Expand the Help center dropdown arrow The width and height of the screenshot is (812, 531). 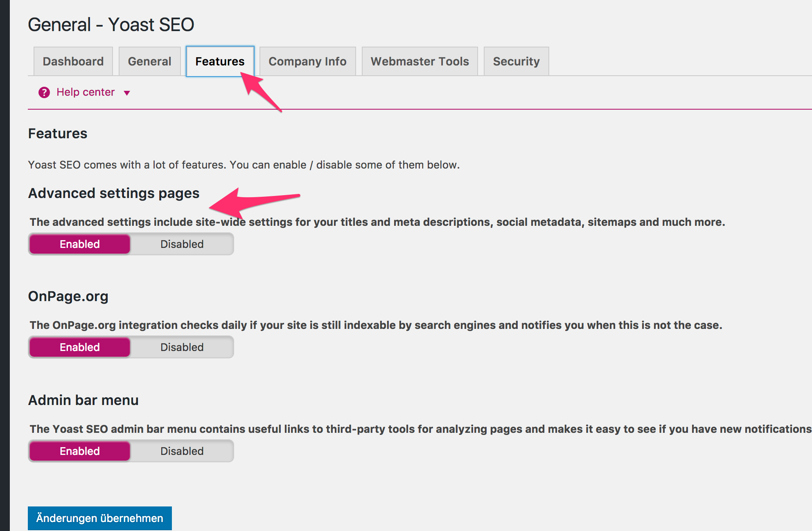click(x=127, y=93)
